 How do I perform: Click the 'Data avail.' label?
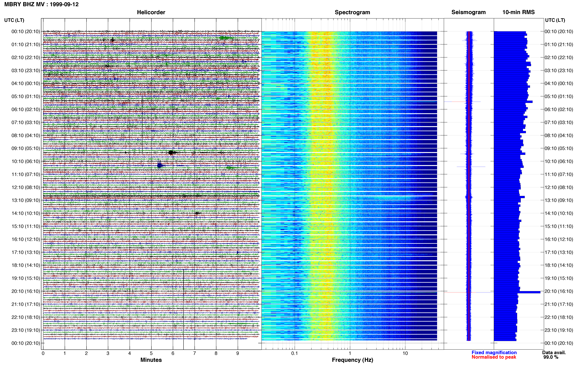pyautogui.click(x=554, y=353)
